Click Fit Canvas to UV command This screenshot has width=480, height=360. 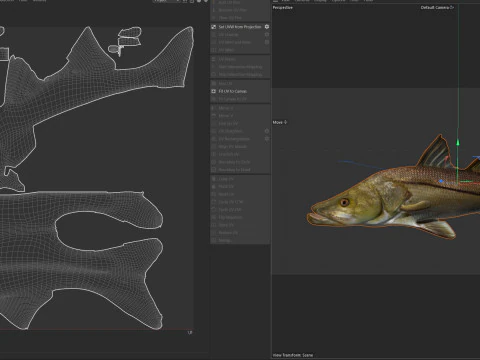[x=229, y=99]
